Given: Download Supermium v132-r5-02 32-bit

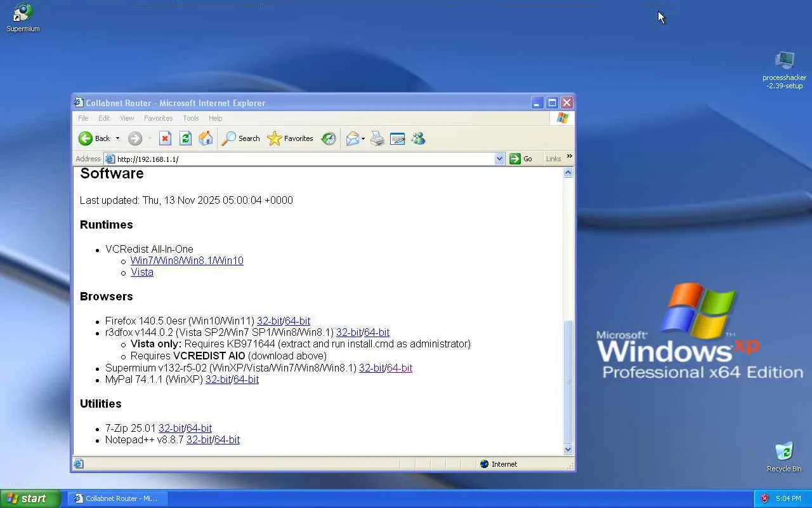Looking at the screenshot, I should tap(372, 368).
